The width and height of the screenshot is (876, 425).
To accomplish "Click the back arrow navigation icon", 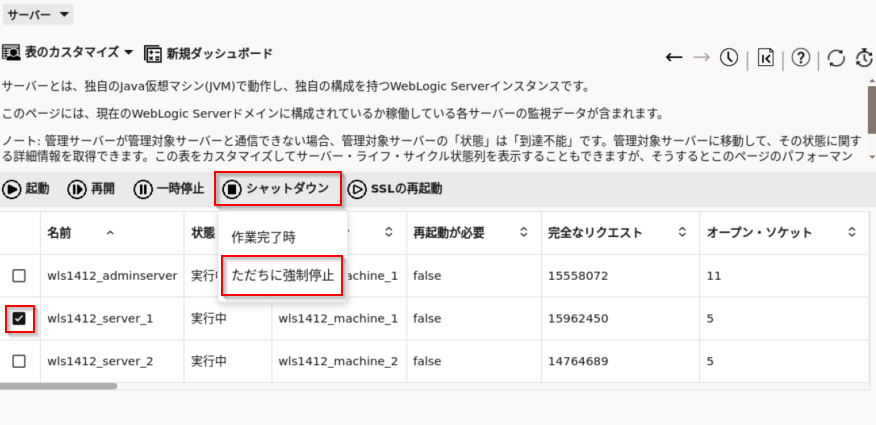I will pos(674,58).
